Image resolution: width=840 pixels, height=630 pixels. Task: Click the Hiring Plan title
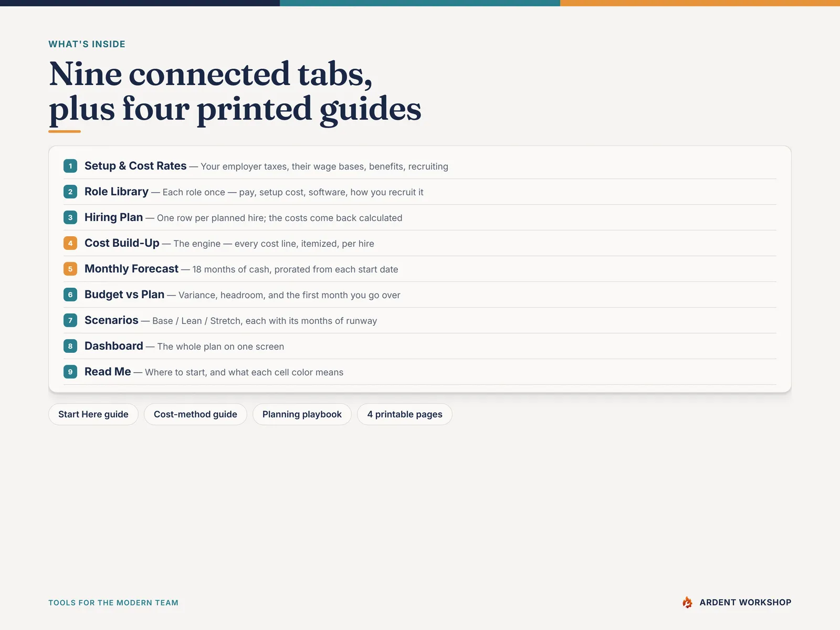point(113,217)
